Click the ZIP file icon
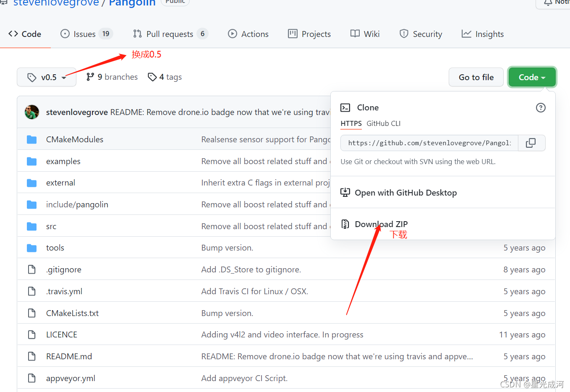The image size is (570, 392). click(345, 224)
